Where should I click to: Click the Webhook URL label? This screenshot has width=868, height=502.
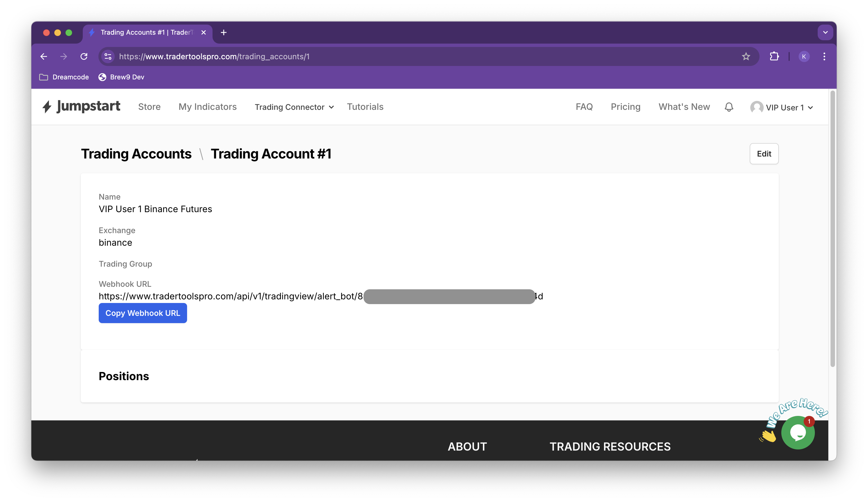125,284
